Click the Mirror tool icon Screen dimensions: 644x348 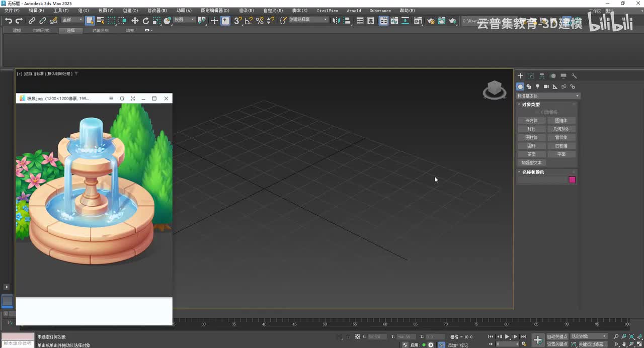click(x=336, y=21)
